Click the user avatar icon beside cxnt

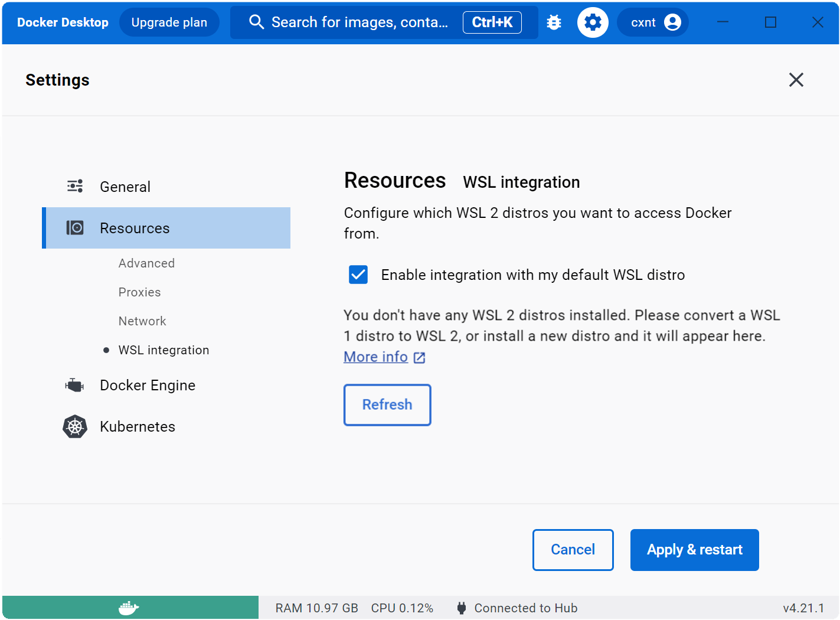672,22
